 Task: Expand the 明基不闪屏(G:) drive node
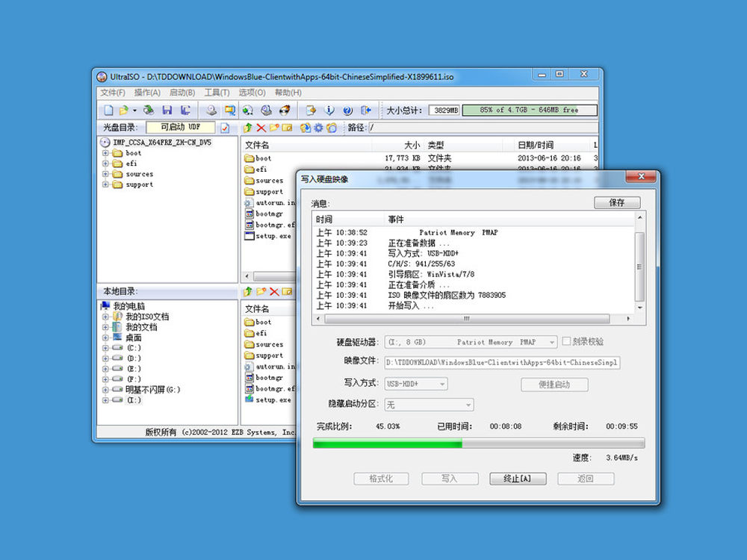tap(105, 390)
